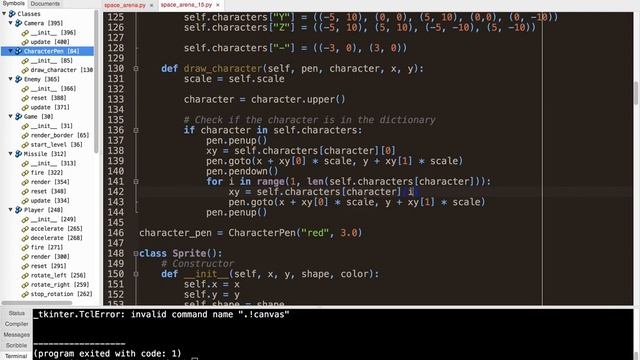
Task: Click the Missile class icon
Action: tap(18, 153)
